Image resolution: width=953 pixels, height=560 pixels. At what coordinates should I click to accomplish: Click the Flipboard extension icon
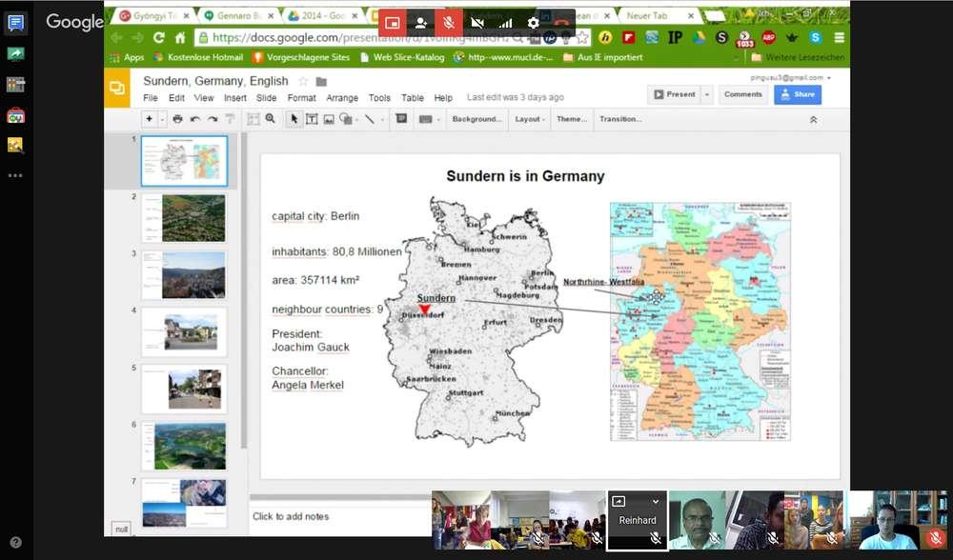click(x=628, y=38)
